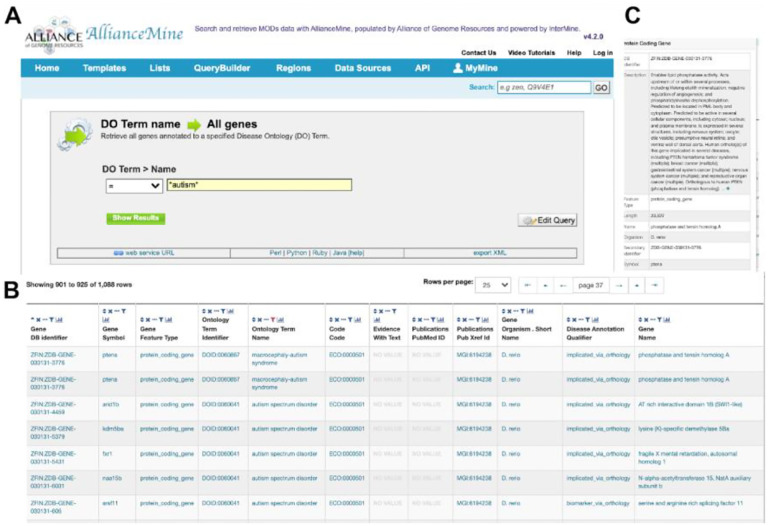Viewport: 768px width, 526px height.
Task: Remove the Evidence With Text column
Action: click(381, 311)
